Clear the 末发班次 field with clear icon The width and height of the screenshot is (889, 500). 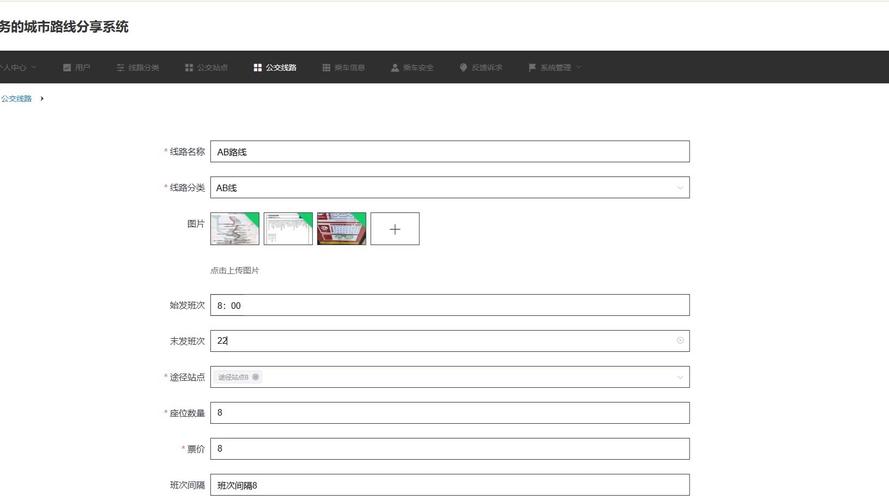coord(681,341)
